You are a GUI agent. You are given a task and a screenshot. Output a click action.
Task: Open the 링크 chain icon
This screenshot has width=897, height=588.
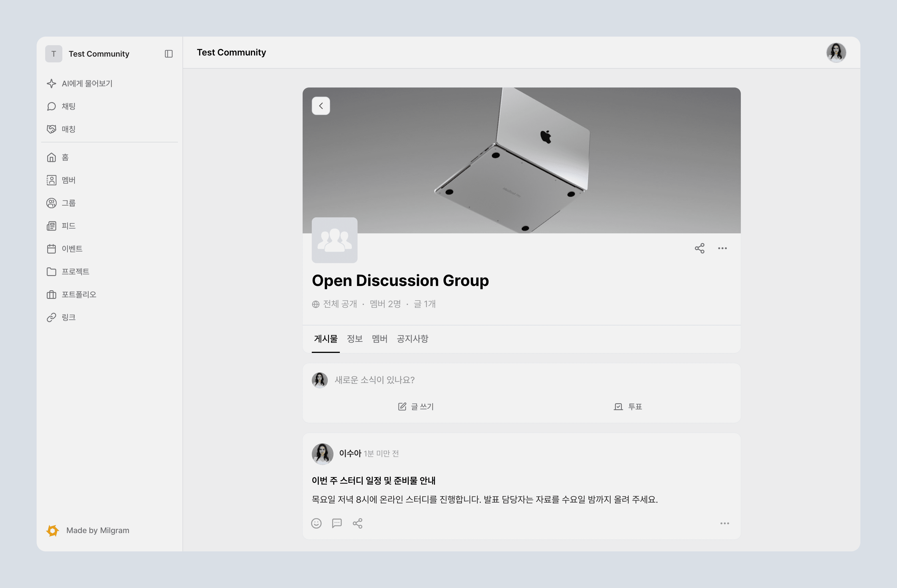[51, 317]
